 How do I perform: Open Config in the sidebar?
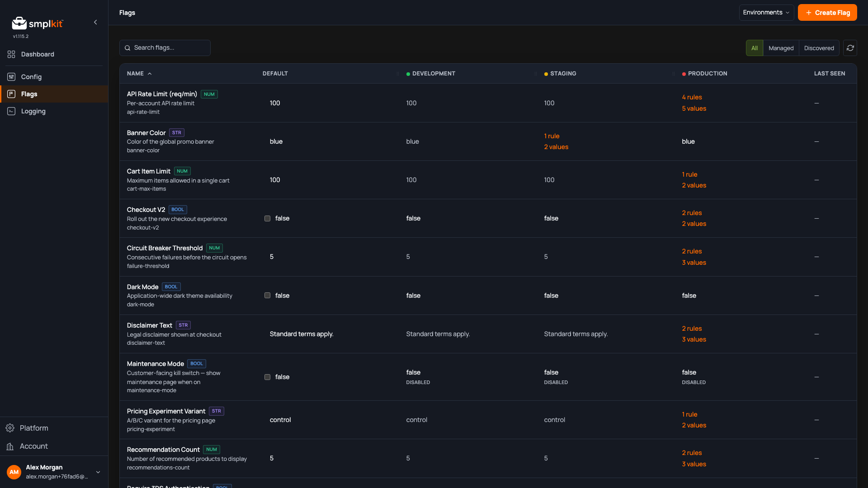click(54, 77)
